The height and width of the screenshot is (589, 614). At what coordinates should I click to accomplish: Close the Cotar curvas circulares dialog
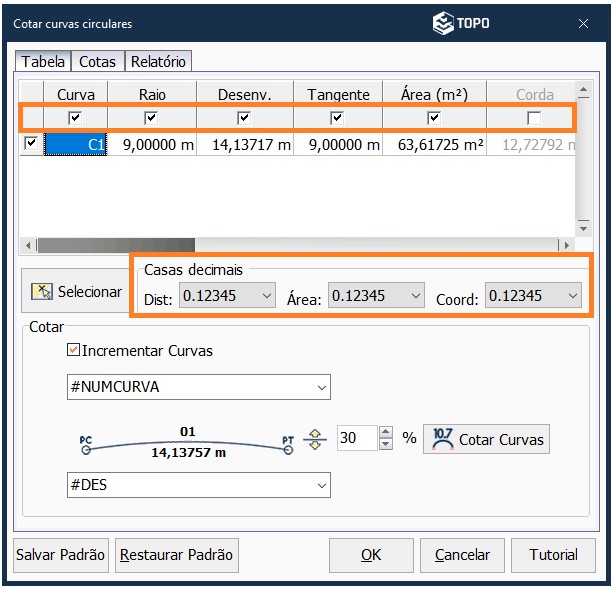pyautogui.click(x=584, y=23)
